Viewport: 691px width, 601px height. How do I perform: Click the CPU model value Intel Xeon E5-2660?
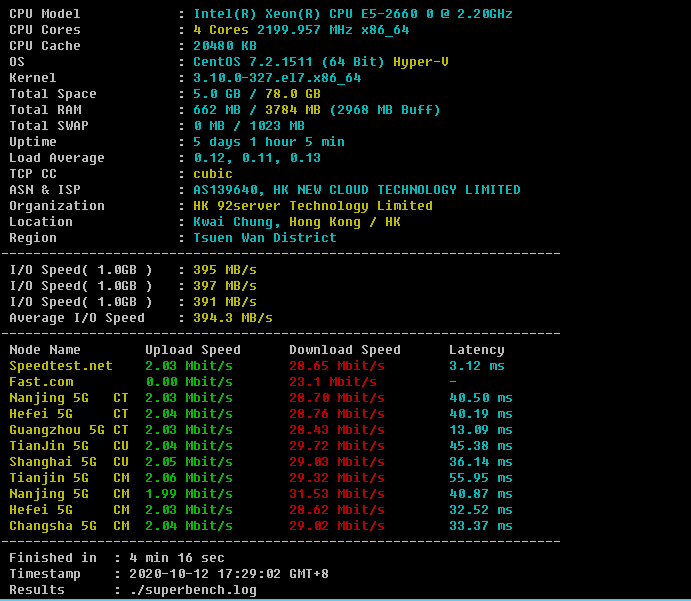click(x=353, y=14)
